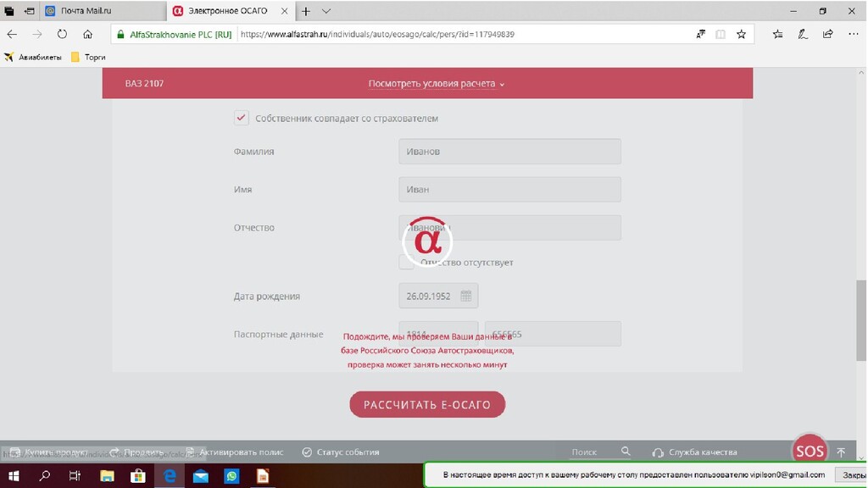
Task: Close the Электронное ОСАГО tab
Action: (x=285, y=11)
